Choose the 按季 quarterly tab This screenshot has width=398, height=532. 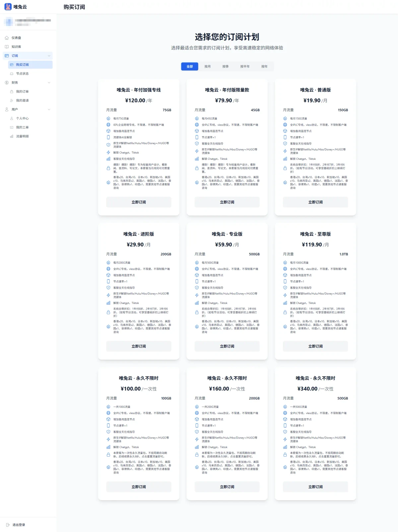point(226,66)
